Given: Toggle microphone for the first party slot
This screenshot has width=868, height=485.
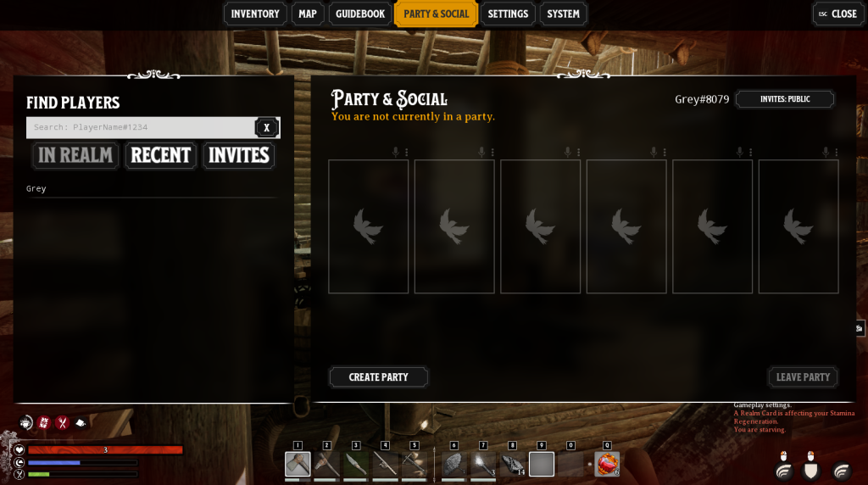Looking at the screenshot, I should [x=396, y=152].
